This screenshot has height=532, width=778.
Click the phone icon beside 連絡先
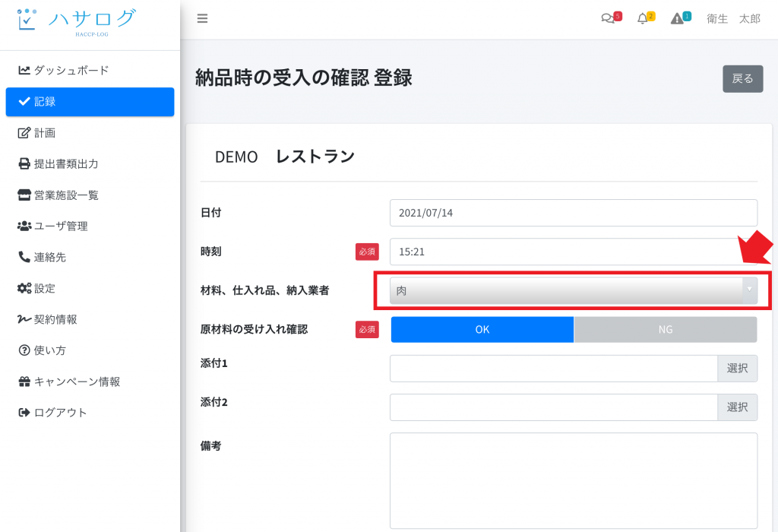(x=24, y=257)
